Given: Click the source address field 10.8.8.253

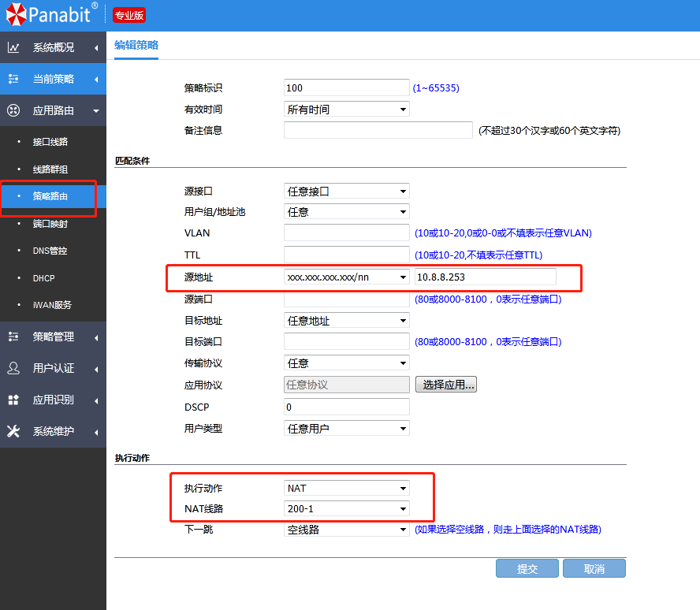Looking at the screenshot, I should [x=485, y=277].
